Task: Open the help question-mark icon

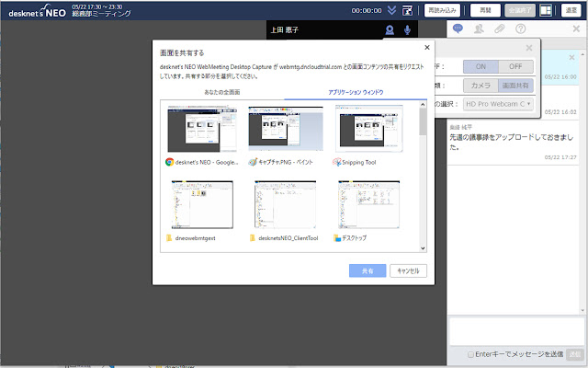Action: (521, 29)
